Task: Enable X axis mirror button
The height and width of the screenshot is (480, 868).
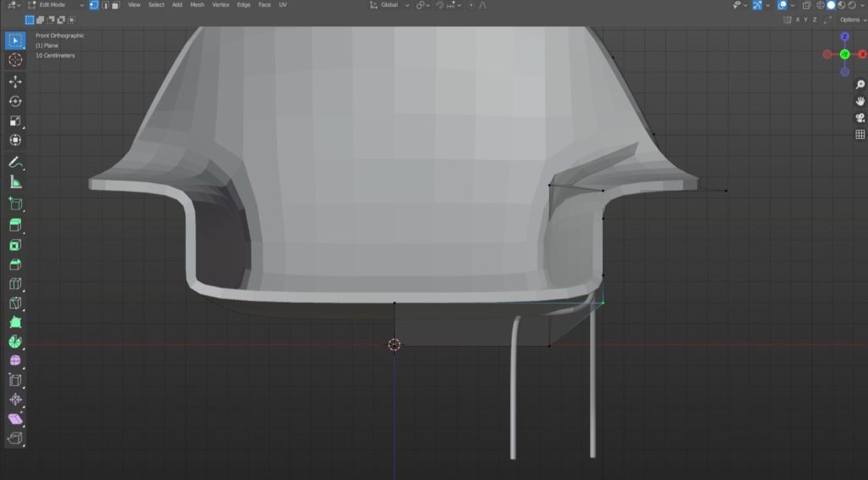Action: click(x=798, y=20)
